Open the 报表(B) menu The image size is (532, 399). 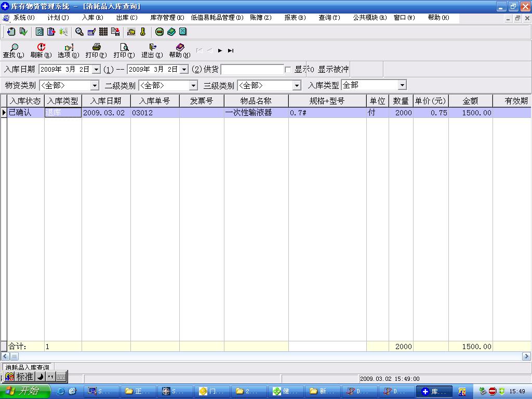coord(295,18)
